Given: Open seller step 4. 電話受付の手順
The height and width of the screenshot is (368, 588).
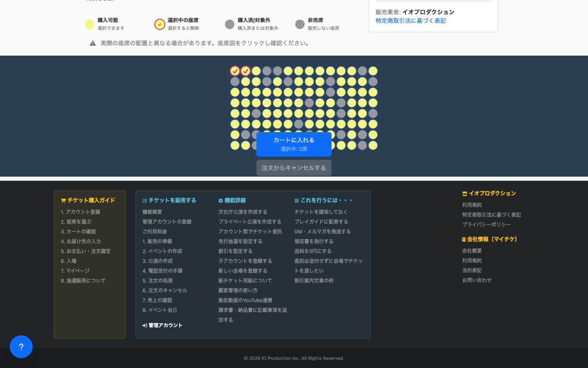Looking at the screenshot, I should pos(163,271).
